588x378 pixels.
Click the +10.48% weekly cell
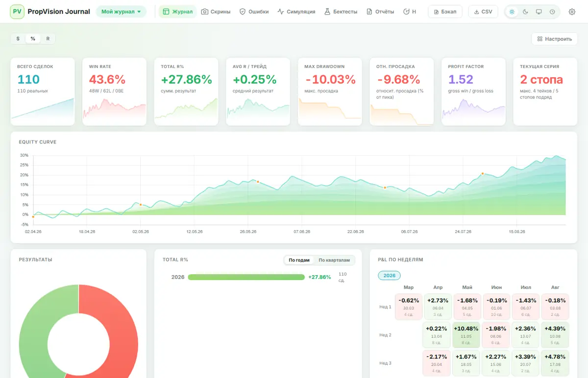(x=467, y=335)
